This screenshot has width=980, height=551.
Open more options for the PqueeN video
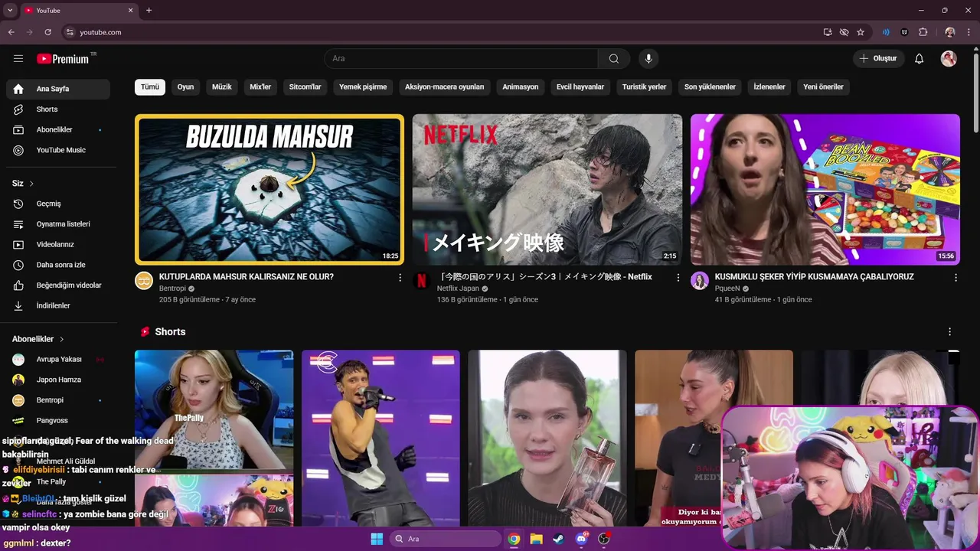coord(955,278)
